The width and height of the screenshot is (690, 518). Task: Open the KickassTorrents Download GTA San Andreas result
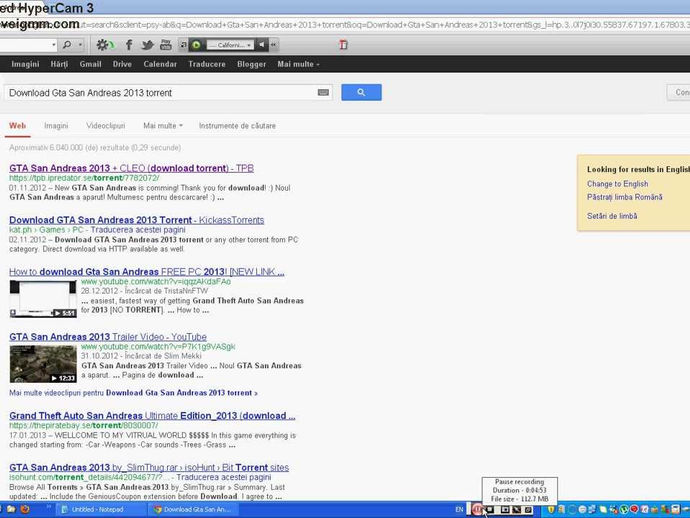coord(136,220)
